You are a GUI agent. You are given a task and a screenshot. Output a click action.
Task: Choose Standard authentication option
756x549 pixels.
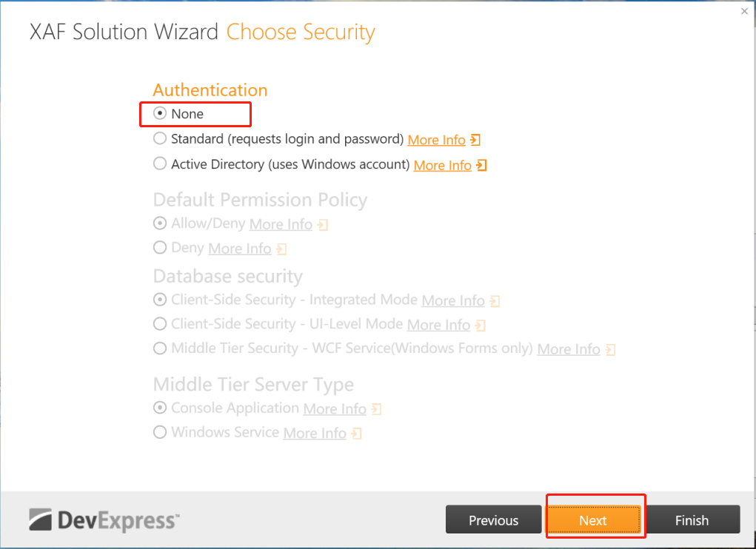[x=160, y=139]
